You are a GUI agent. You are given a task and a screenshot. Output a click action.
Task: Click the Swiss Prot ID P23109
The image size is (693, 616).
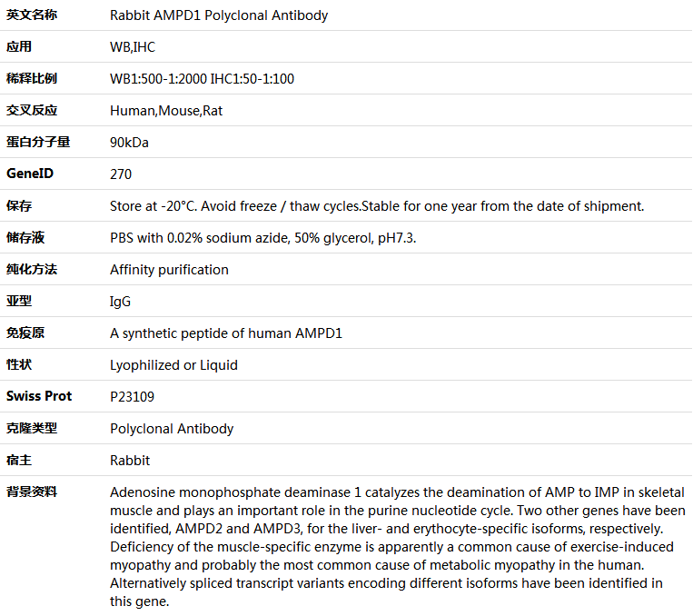pyautogui.click(x=132, y=398)
